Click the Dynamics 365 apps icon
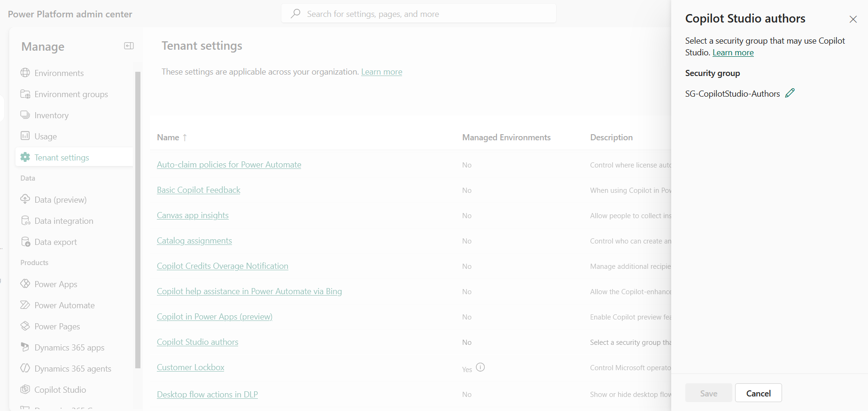 [x=25, y=347]
